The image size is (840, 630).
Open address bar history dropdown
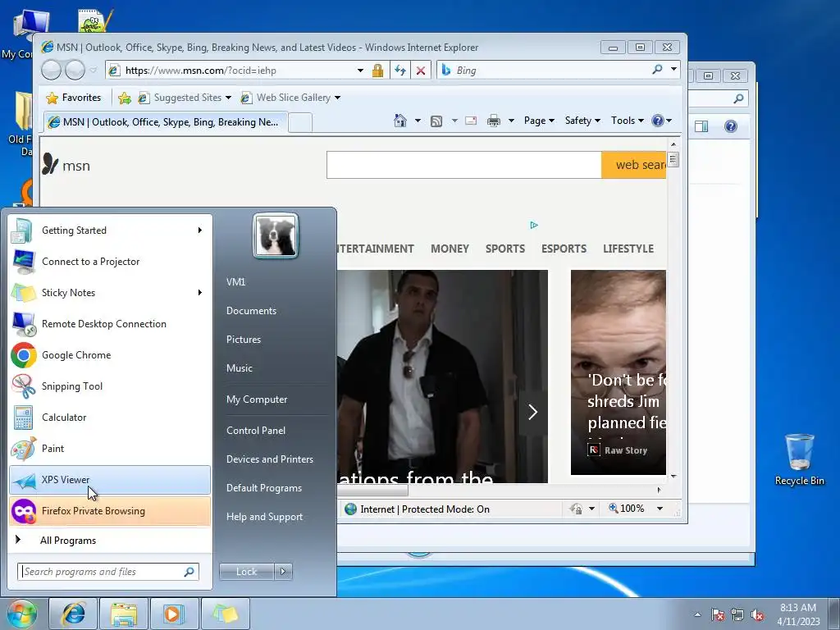pyautogui.click(x=361, y=71)
